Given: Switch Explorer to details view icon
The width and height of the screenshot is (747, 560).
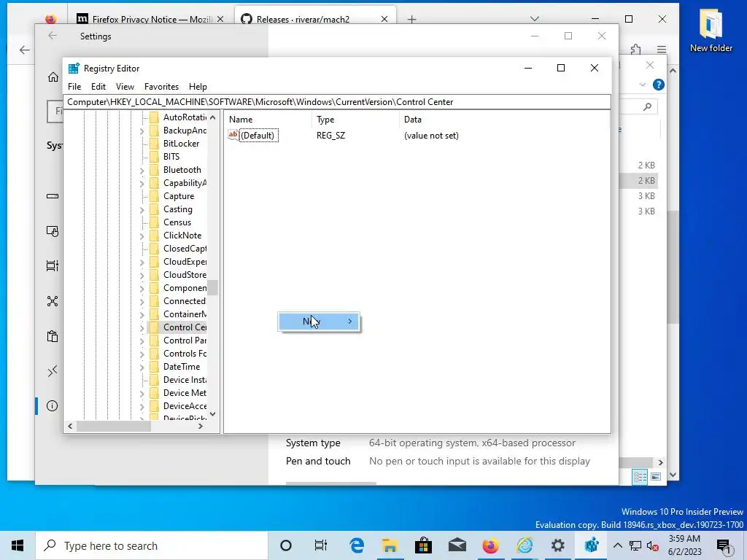Looking at the screenshot, I should [x=640, y=477].
